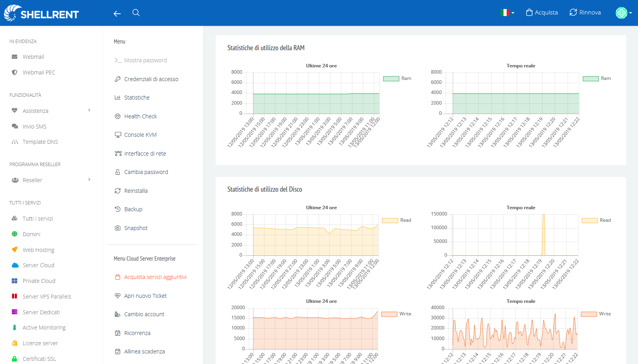The width and height of the screenshot is (638, 364).
Task: Click the Snapshot camera icon
Action: pyautogui.click(x=118, y=228)
